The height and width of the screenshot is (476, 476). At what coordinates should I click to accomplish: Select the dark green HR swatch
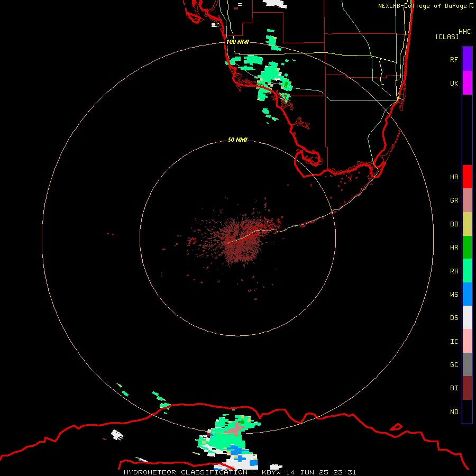point(467,248)
